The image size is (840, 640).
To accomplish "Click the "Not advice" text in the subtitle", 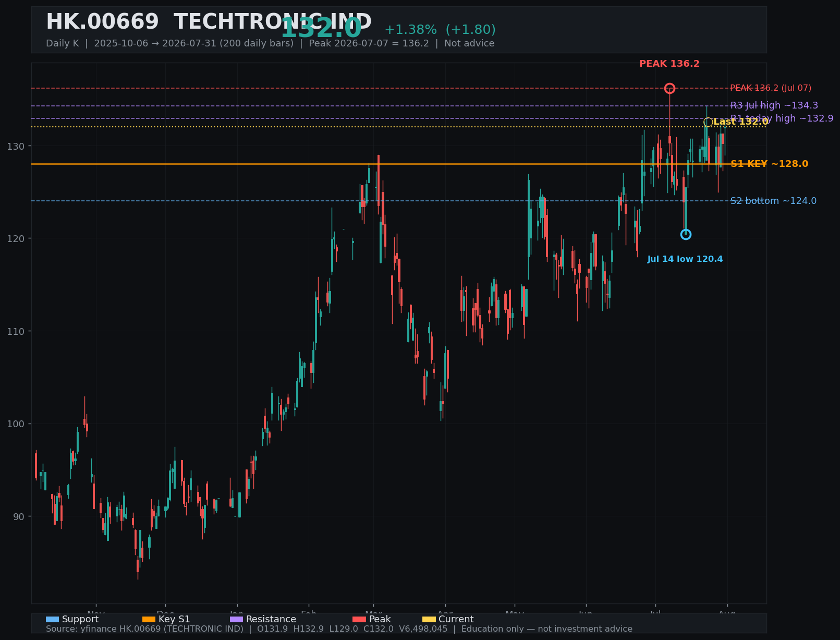I will [x=469, y=43].
